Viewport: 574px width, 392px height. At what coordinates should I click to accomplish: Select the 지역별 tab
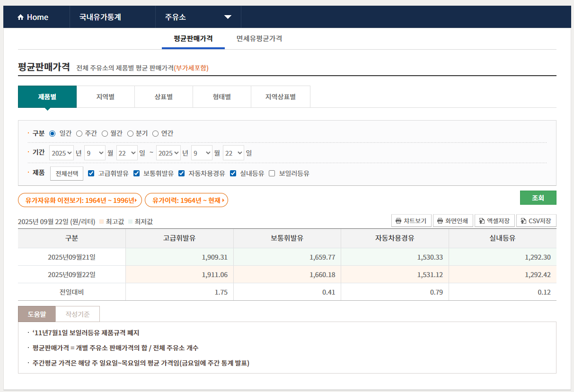point(106,97)
